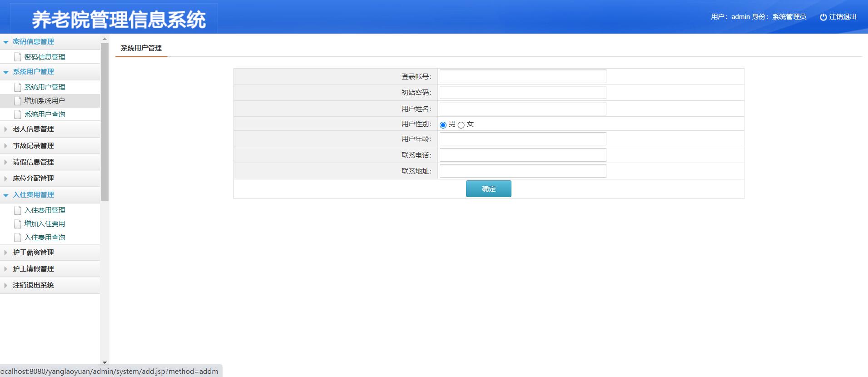Click the page icon beside 系统用户查询
Image resolution: width=868 pixels, height=377 pixels.
(18, 114)
